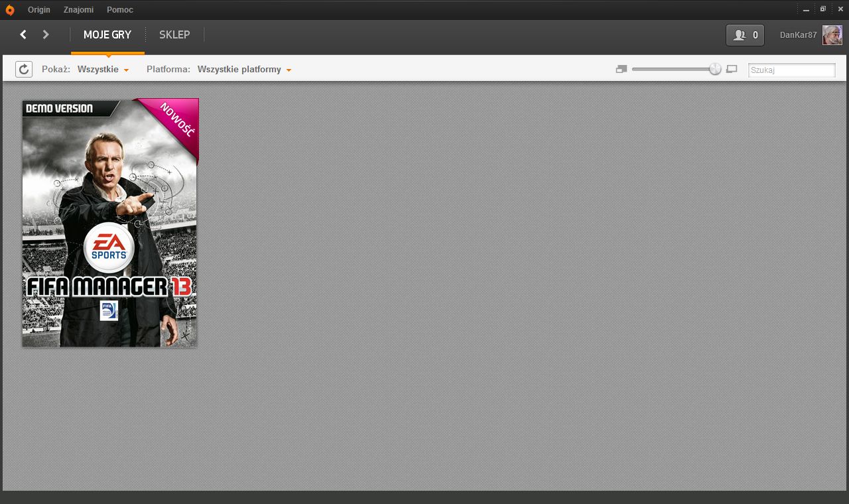Image resolution: width=849 pixels, height=504 pixels.
Task: Go back with the left arrow
Action: tap(23, 34)
